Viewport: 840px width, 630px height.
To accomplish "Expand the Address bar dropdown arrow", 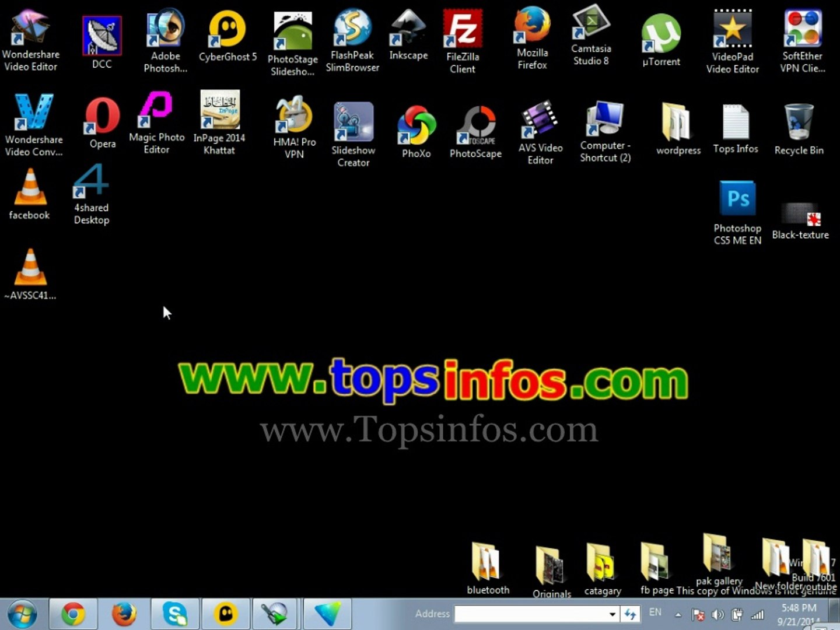I will pyautogui.click(x=612, y=614).
